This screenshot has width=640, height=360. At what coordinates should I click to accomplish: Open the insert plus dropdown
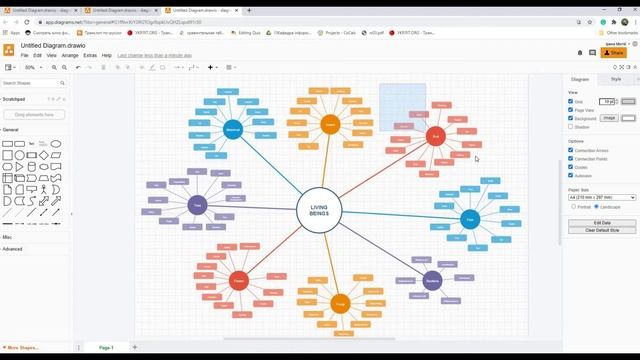click(213, 67)
